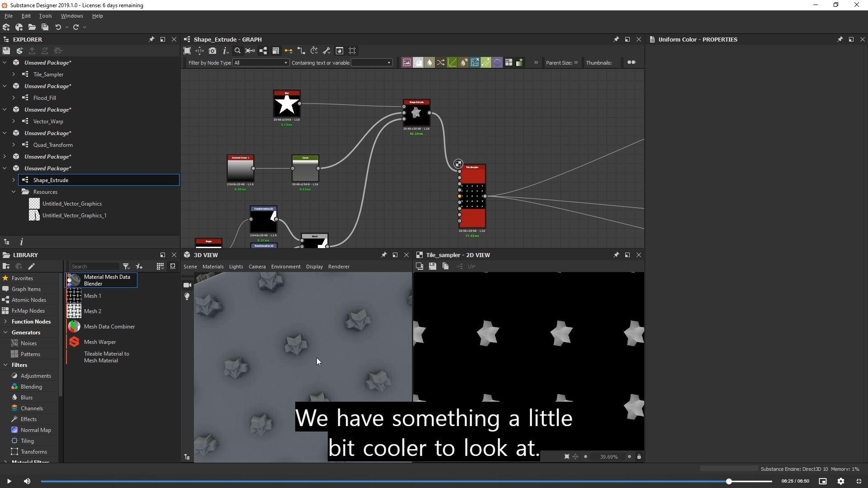Select the Blurs filter category
Image resolution: width=868 pixels, height=488 pixels.
coord(27,398)
